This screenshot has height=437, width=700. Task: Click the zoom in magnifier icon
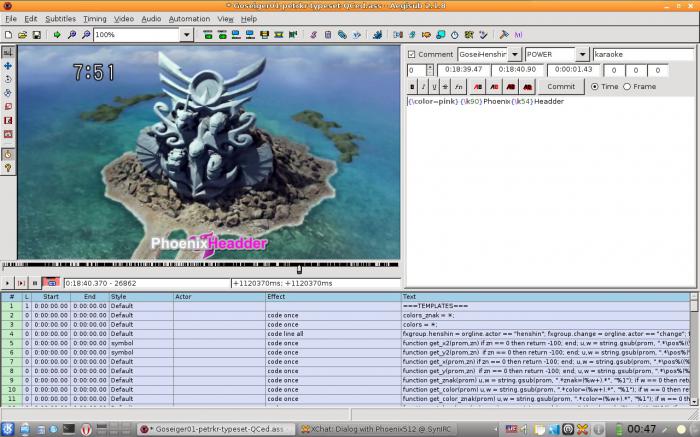pos(71,34)
